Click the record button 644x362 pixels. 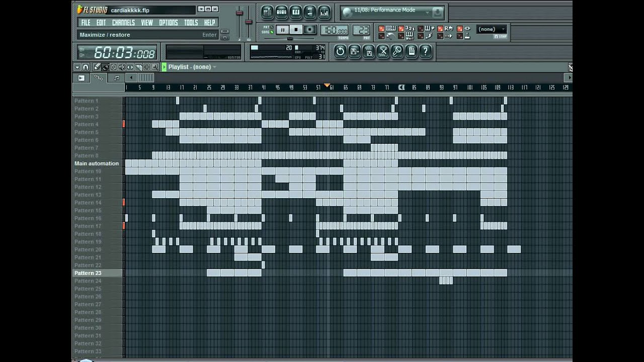310,30
